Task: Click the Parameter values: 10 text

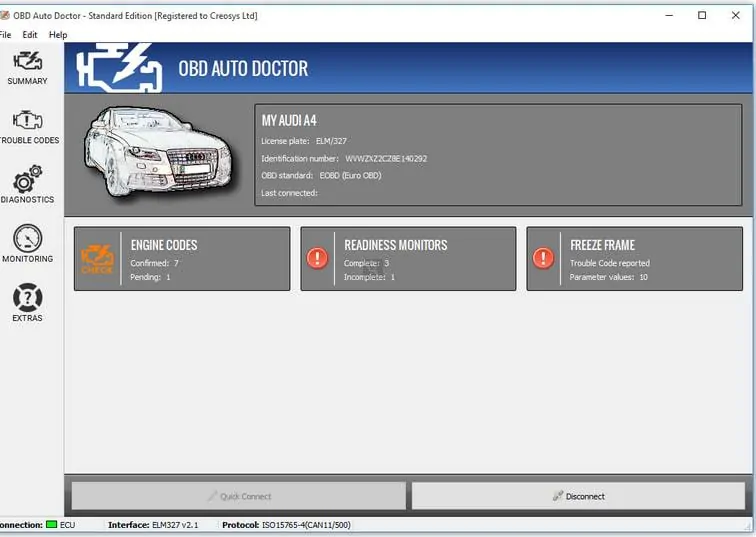Action: 608,277
